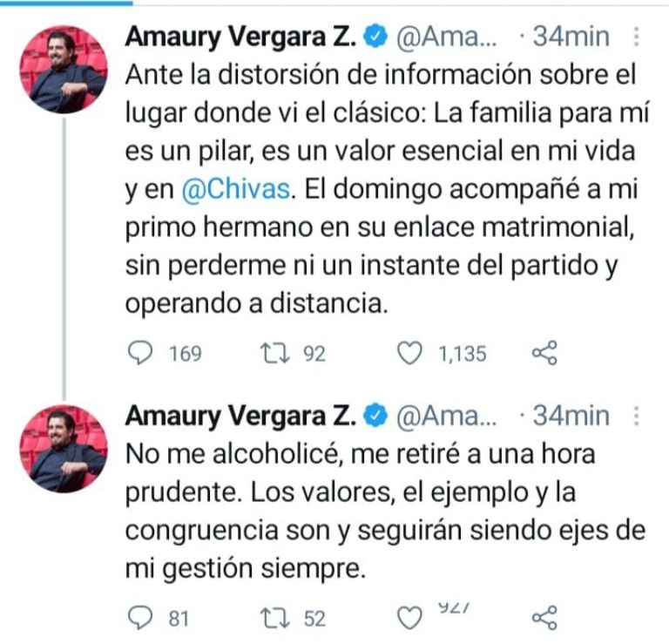
Task: Retweet the second tweet with 52 retweets
Action: click(273, 618)
